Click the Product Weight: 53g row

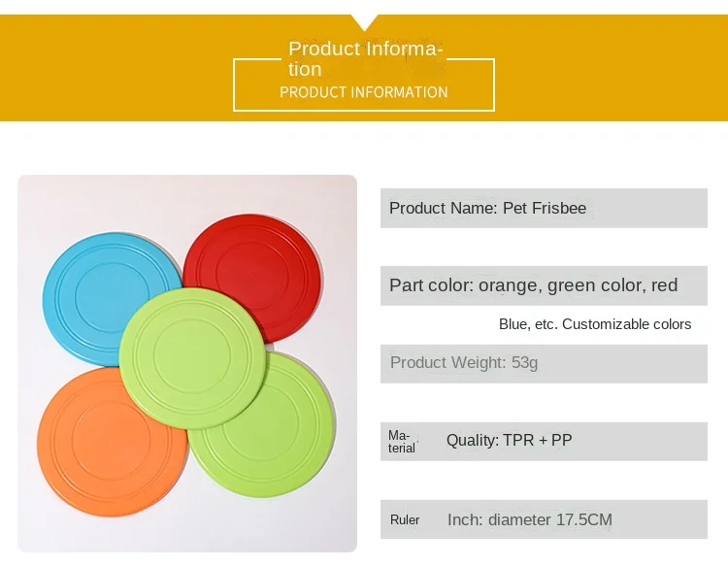(x=544, y=364)
